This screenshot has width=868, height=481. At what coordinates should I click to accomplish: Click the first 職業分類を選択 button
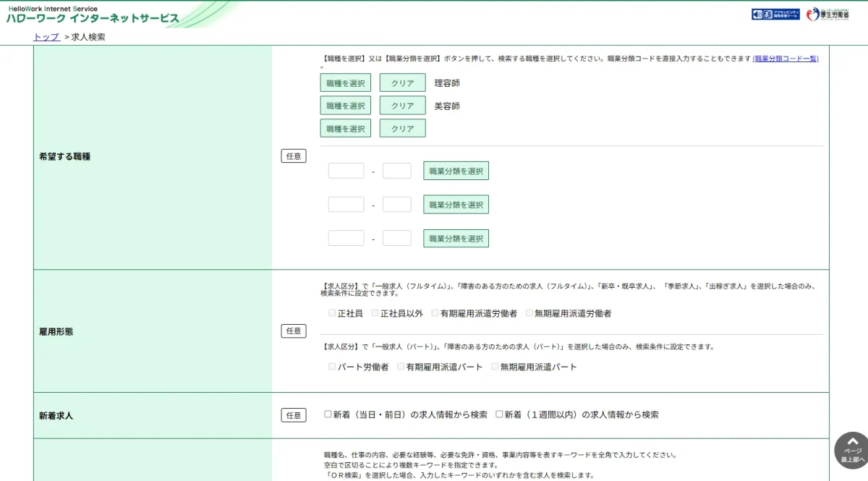coord(456,171)
